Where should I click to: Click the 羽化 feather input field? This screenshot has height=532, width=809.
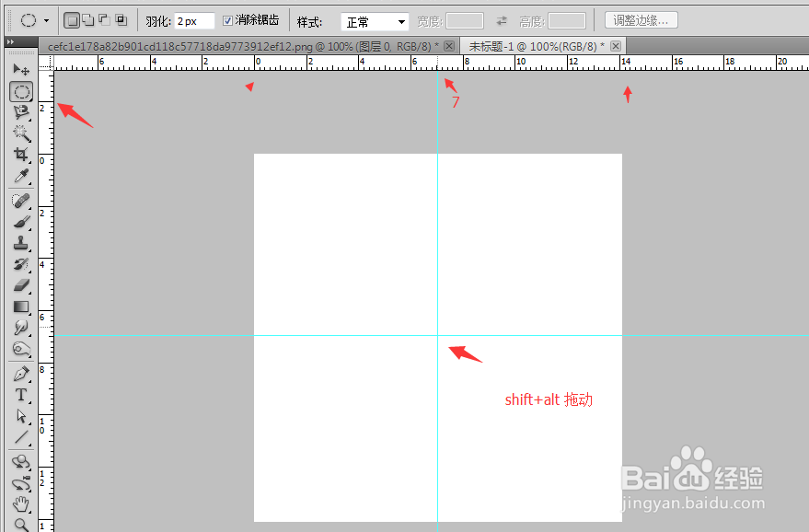[x=194, y=21]
